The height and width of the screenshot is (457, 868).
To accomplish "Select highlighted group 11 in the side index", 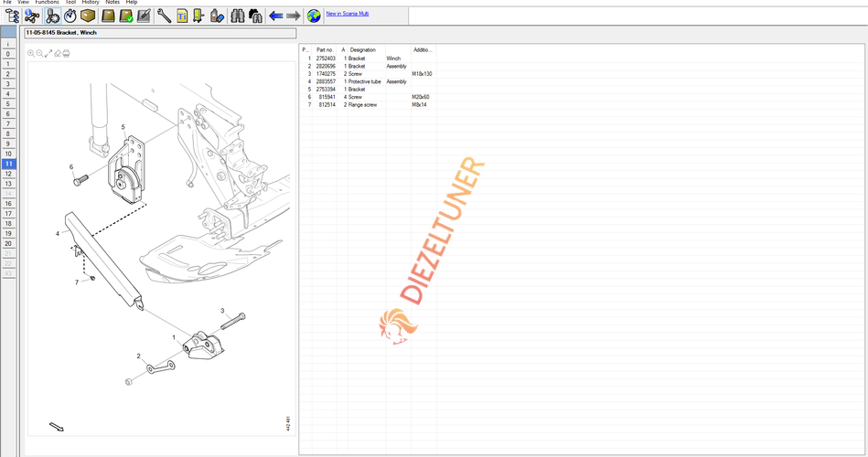I will (8, 164).
